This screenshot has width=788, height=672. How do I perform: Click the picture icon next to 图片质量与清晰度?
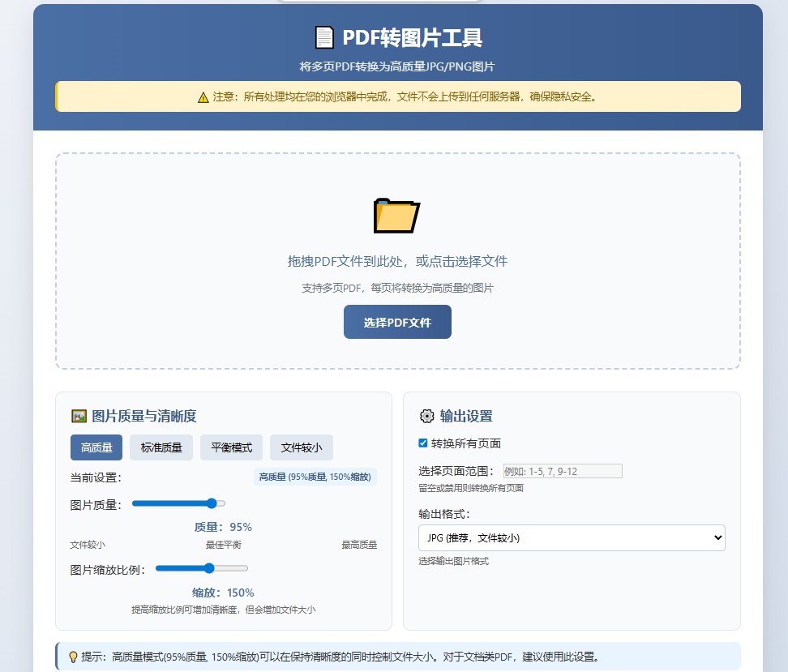click(79, 416)
